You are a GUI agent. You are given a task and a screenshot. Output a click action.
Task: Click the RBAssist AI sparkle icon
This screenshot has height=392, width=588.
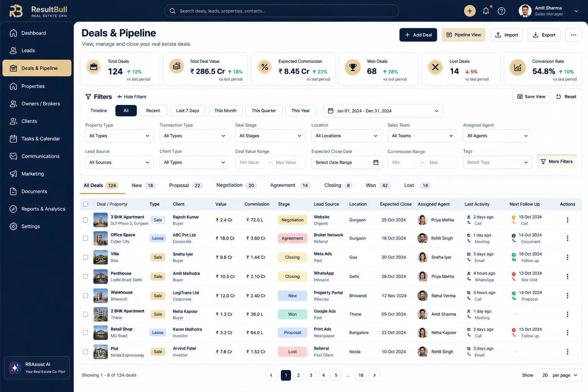[15, 368]
